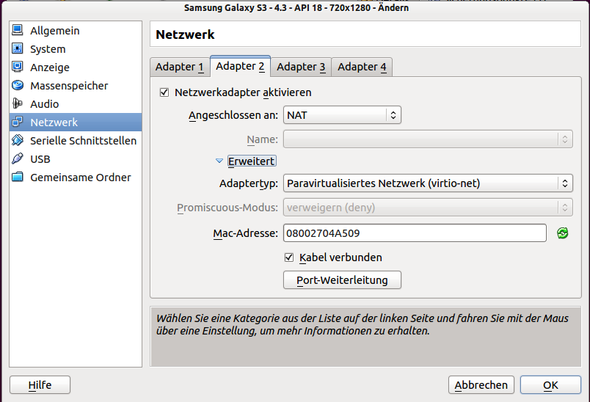
Task: Open the Angeschlossen an NAT dropdown
Action: tap(342, 115)
